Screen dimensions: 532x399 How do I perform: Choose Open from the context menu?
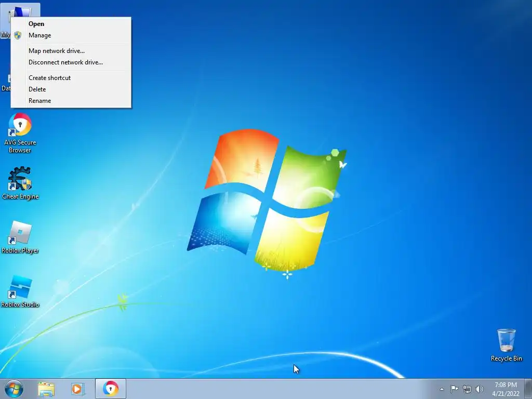pos(71,24)
